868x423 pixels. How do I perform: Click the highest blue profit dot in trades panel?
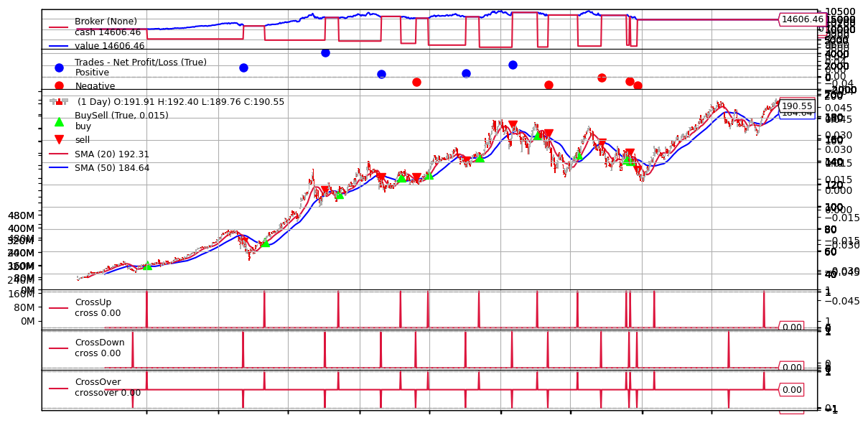[325, 52]
